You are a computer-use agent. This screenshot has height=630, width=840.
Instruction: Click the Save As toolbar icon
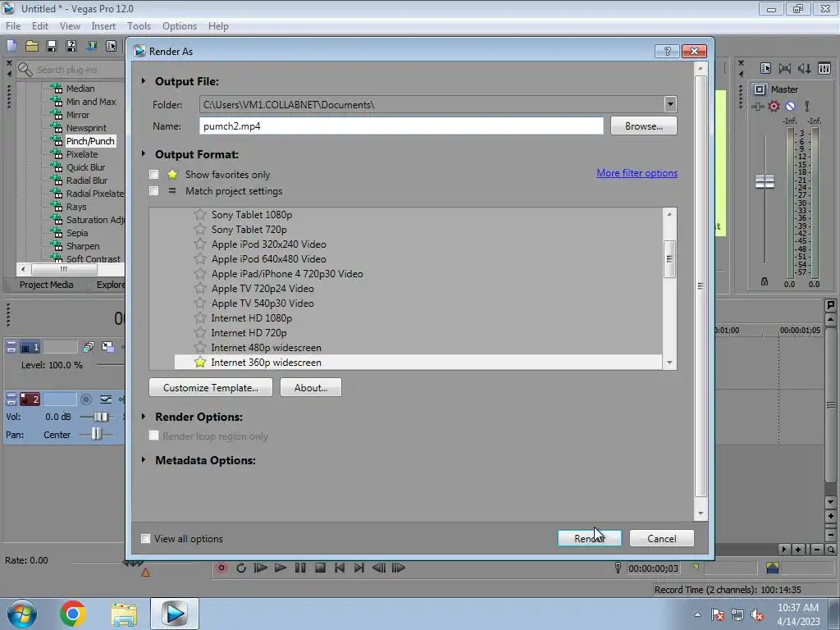click(71, 46)
